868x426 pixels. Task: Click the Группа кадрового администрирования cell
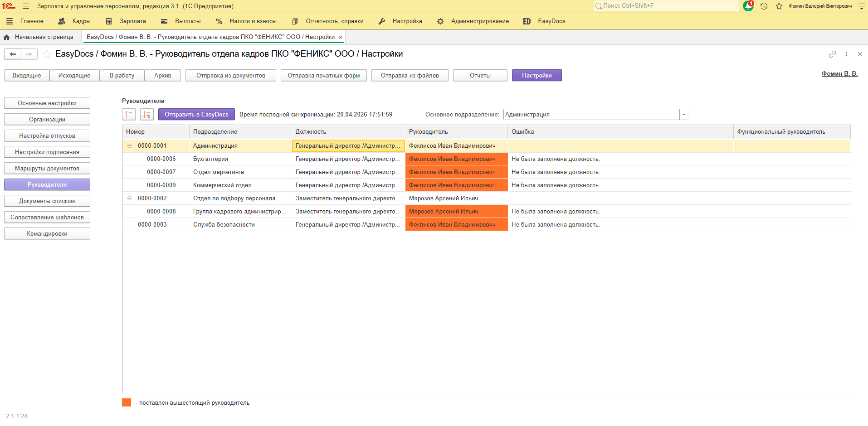click(240, 212)
